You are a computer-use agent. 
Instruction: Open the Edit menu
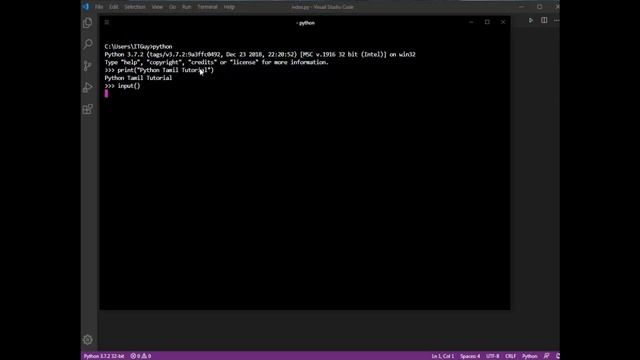(113, 7)
